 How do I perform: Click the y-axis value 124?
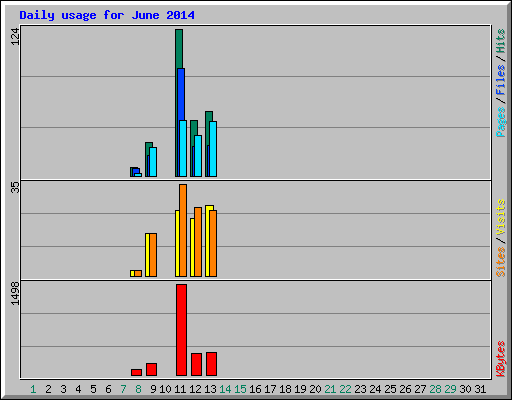click(x=15, y=36)
